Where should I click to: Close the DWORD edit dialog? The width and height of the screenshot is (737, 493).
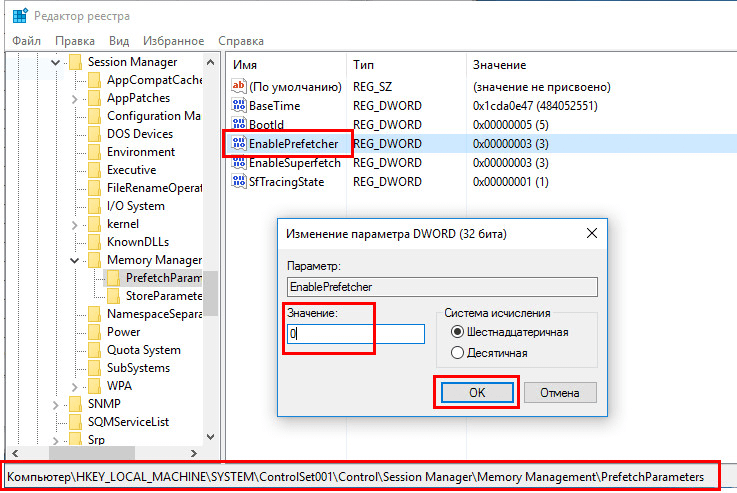(x=592, y=233)
